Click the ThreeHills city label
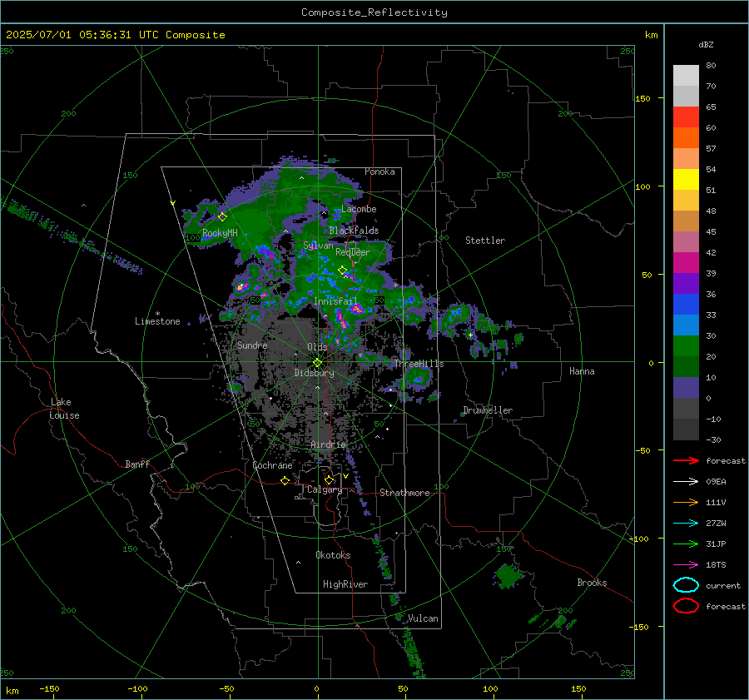 tap(419, 364)
